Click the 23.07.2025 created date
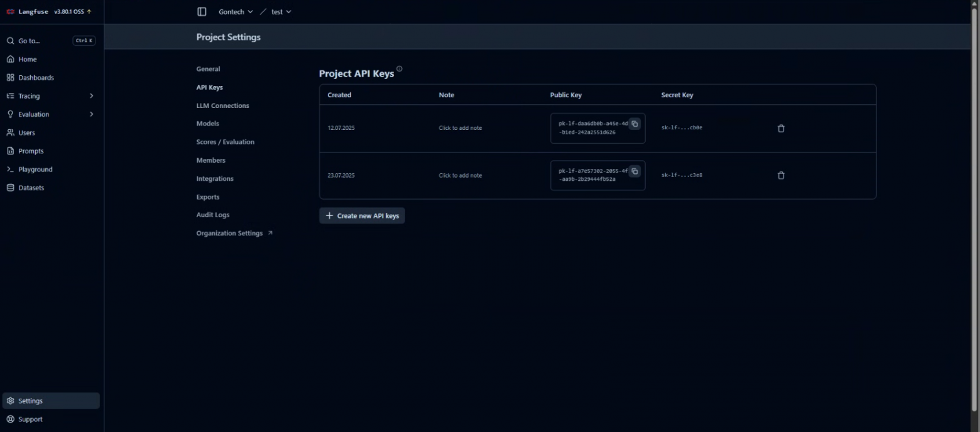 341,175
